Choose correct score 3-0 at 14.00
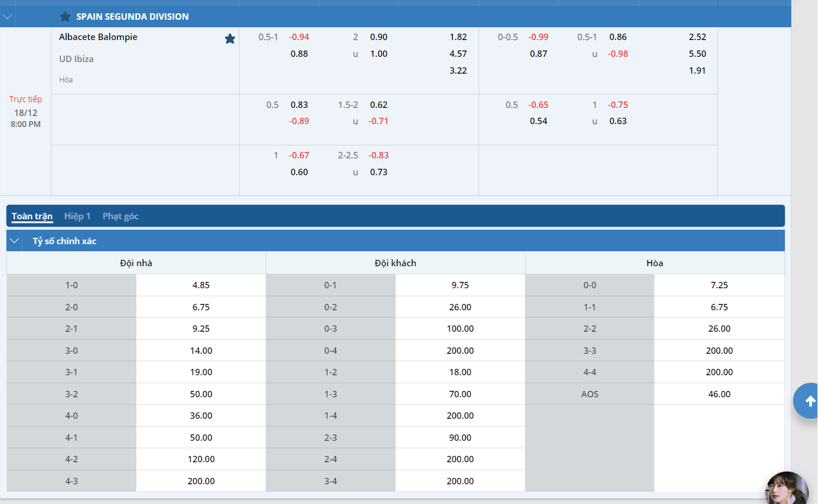818x504 pixels. tap(201, 351)
